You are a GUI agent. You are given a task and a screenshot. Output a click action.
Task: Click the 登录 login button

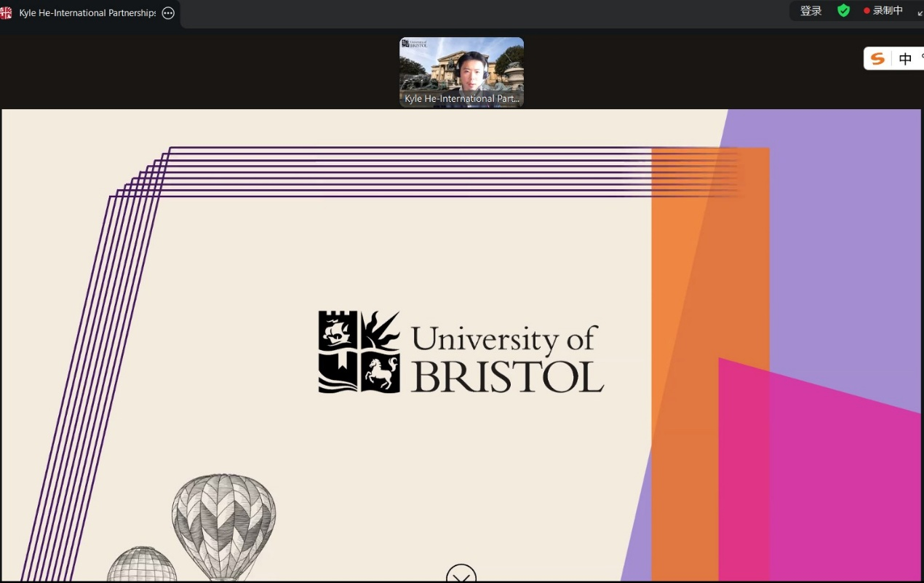tap(811, 11)
